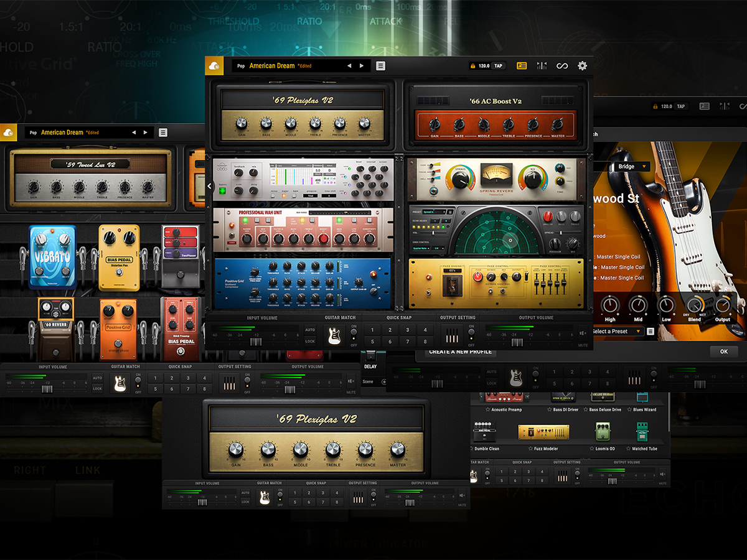Open the mixer icon in front window
The image size is (747, 560).
pyautogui.click(x=542, y=66)
